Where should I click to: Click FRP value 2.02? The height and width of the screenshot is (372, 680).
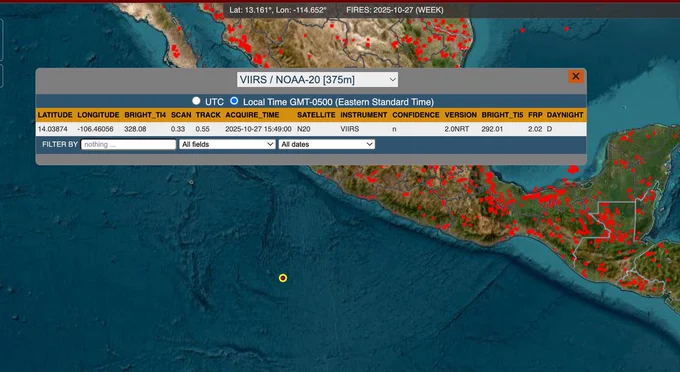coord(535,129)
